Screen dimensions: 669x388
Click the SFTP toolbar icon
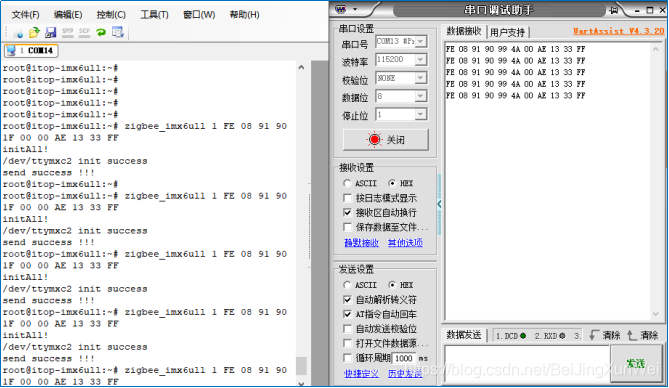click(67, 32)
